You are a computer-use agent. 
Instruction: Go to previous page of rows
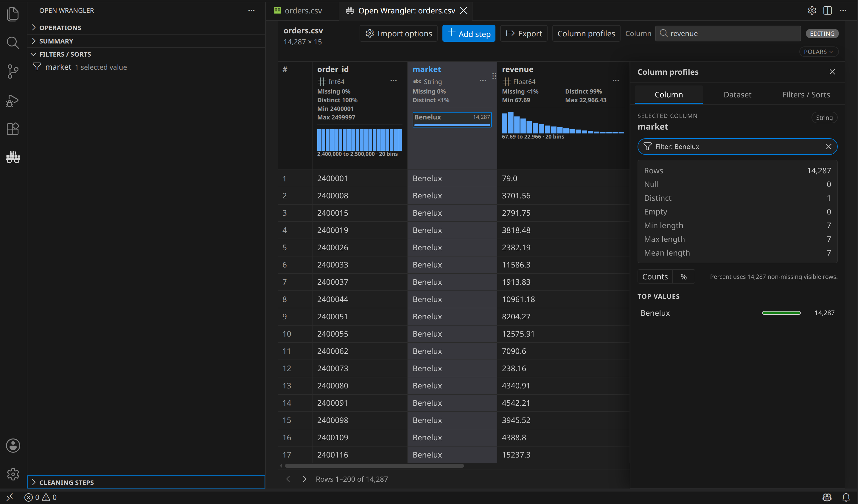coord(288,479)
